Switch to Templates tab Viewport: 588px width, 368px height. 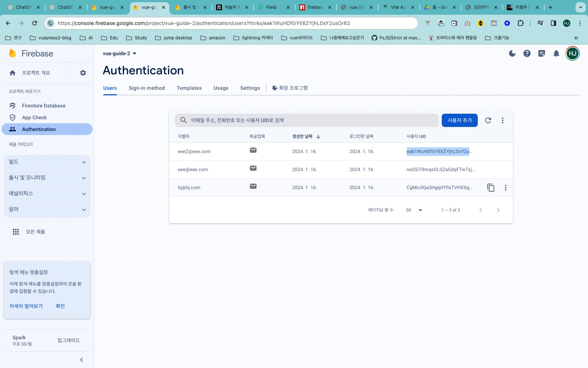(189, 88)
